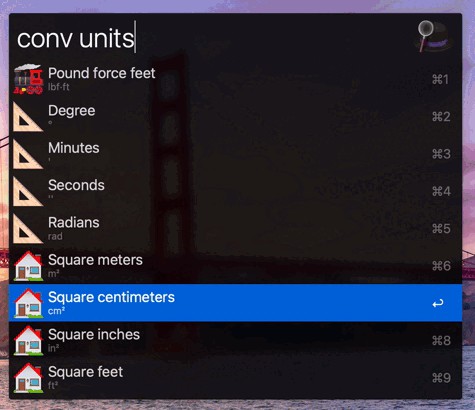Click the house icon beside Square meters
Image resolution: width=475 pixels, height=410 pixels.
[x=28, y=266]
